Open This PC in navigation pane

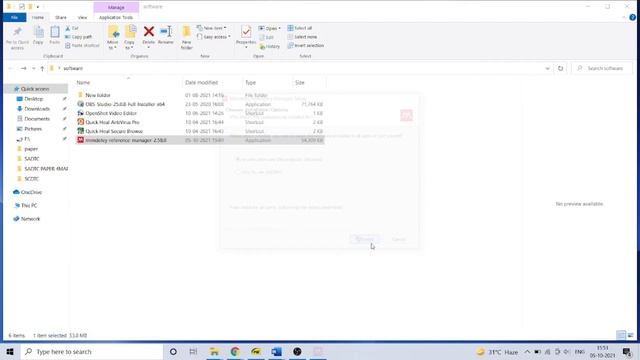click(29, 206)
